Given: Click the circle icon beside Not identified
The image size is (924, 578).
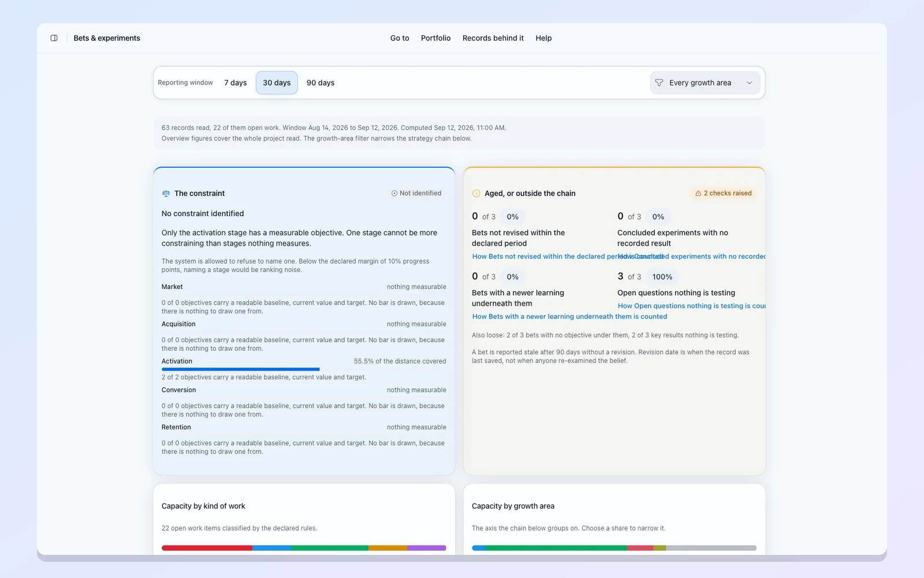Looking at the screenshot, I should point(394,194).
